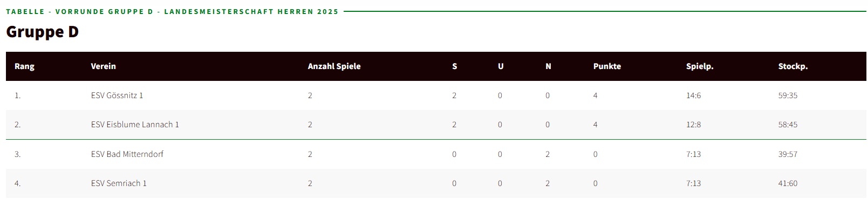Open ESV Gössnitz 1 team entry

click(117, 95)
